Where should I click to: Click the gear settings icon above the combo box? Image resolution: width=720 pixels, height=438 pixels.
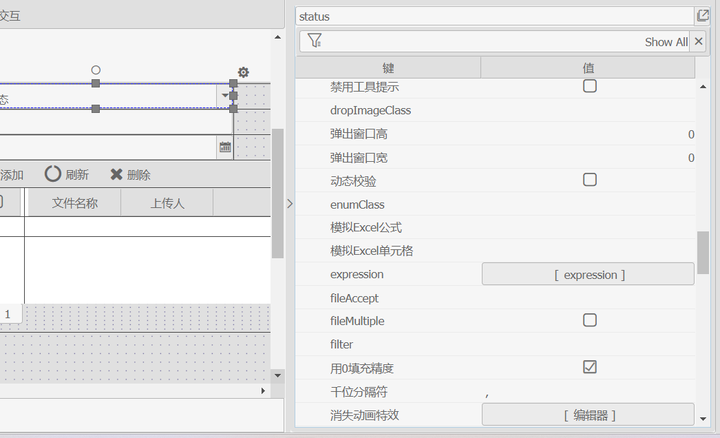[243, 73]
